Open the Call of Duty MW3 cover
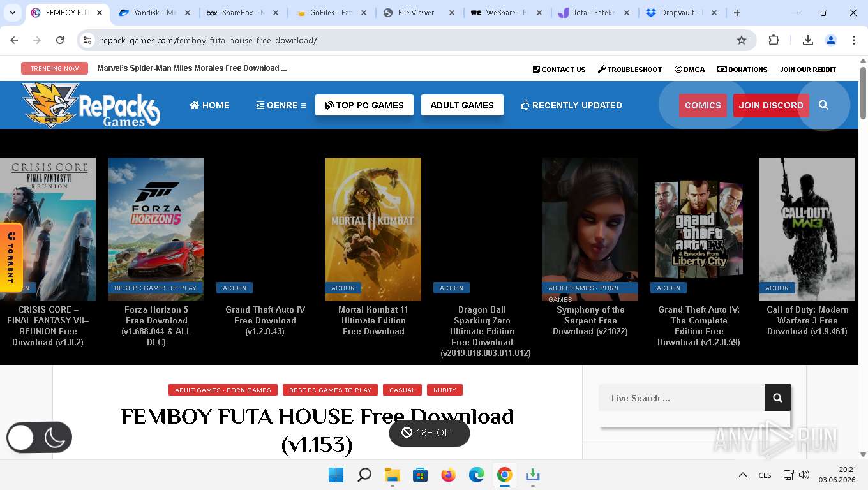868x490 pixels. (807, 229)
